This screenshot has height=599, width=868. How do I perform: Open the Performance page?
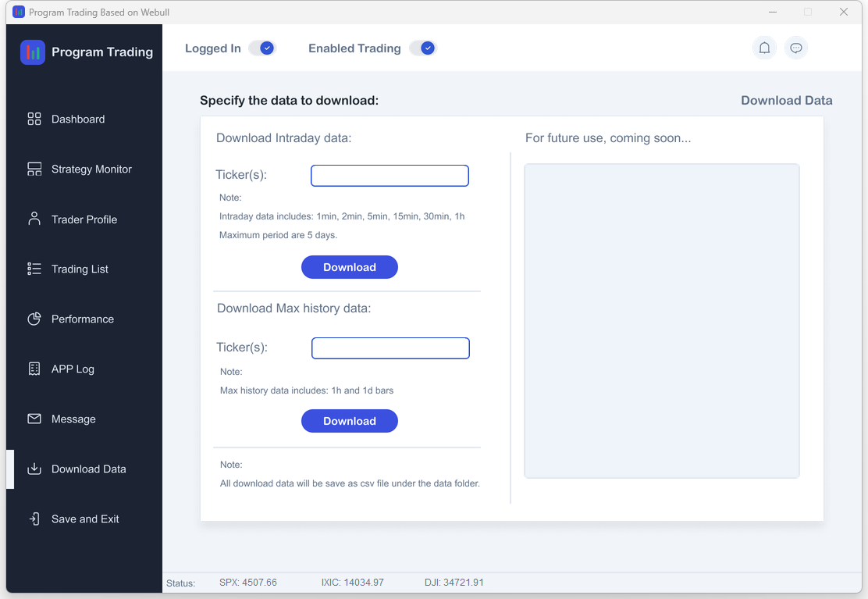[x=84, y=319]
